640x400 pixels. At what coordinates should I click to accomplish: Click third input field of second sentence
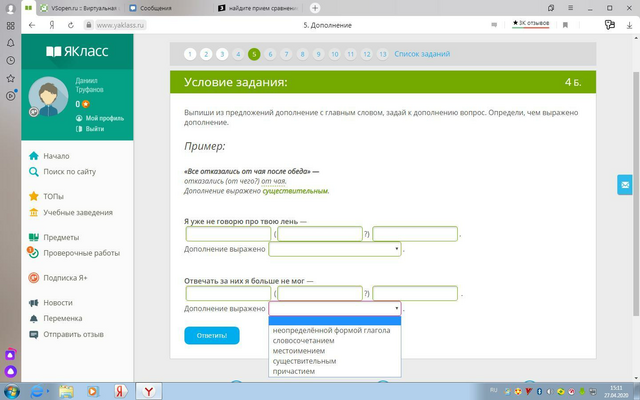[x=415, y=294]
